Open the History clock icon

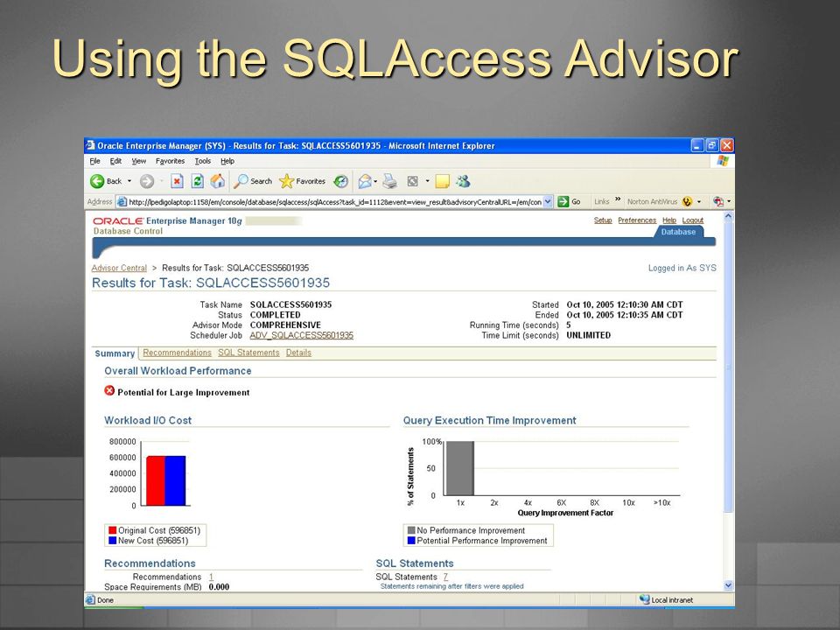[x=340, y=182]
